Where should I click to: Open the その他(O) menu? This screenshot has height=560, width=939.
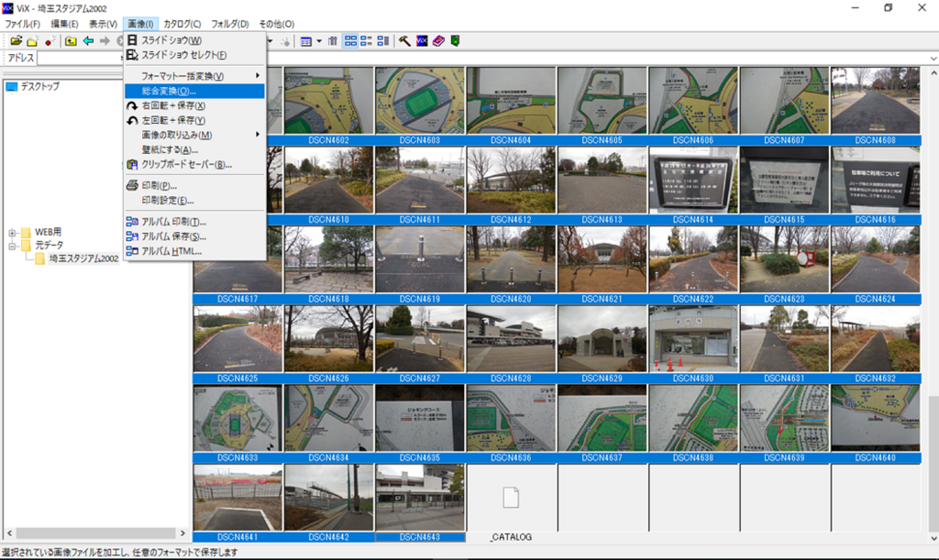(x=276, y=24)
